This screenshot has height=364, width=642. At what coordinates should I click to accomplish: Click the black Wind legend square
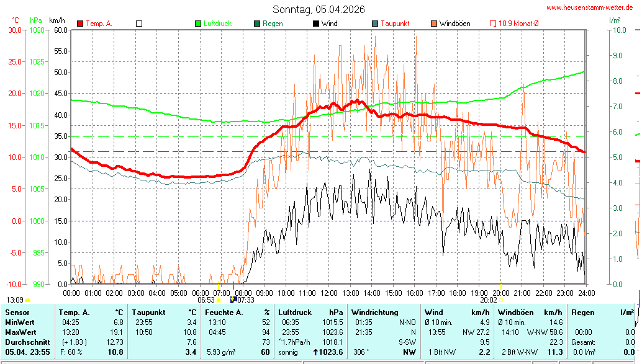[316, 24]
